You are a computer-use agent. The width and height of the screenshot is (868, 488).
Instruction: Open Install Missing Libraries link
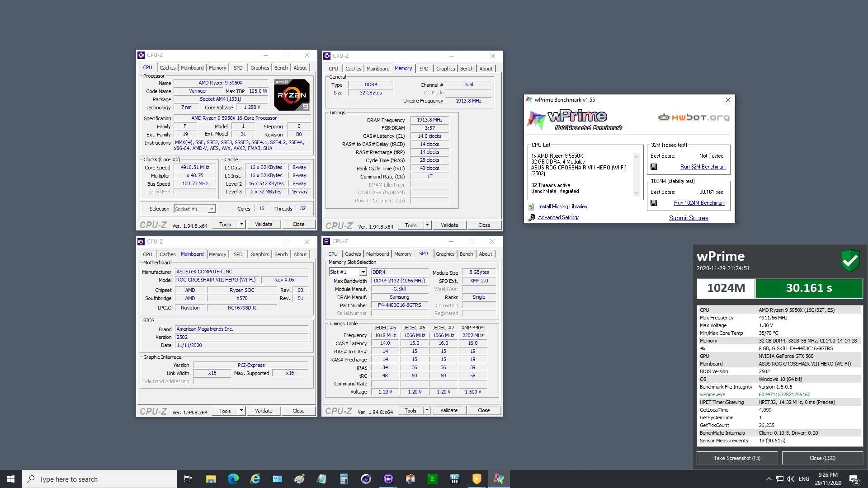[562, 206]
